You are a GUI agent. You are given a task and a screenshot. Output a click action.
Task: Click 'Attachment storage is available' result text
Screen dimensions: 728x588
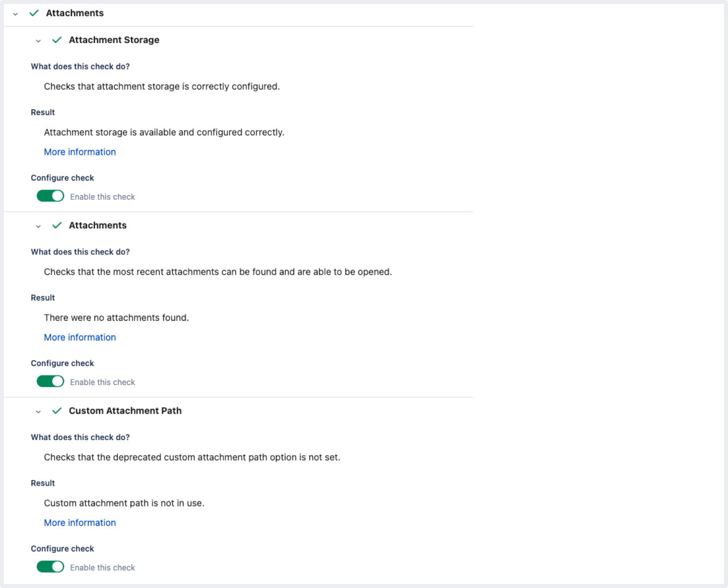[164, 132]
